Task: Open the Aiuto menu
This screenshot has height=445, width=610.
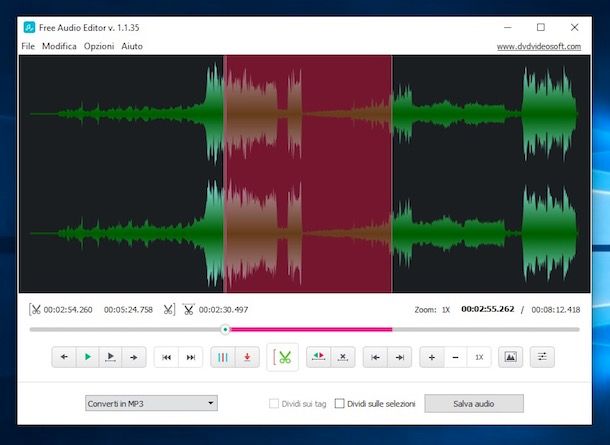Action: 132,46
